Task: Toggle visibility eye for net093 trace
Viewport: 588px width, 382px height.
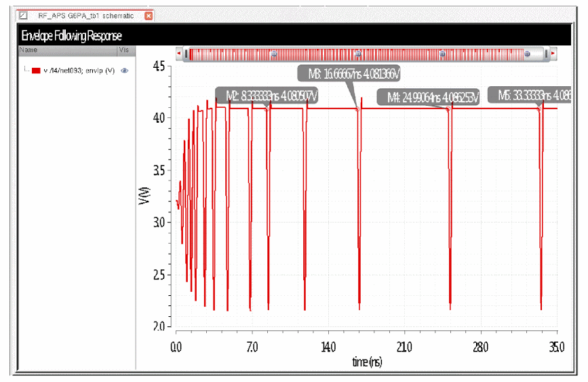Action: [x=124, y=71]
